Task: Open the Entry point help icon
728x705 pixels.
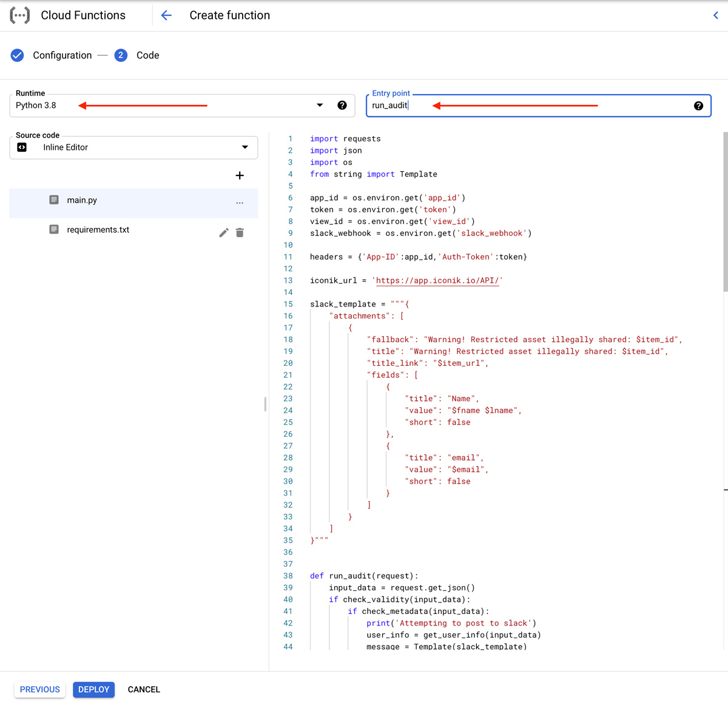Action: coord(698,106)
